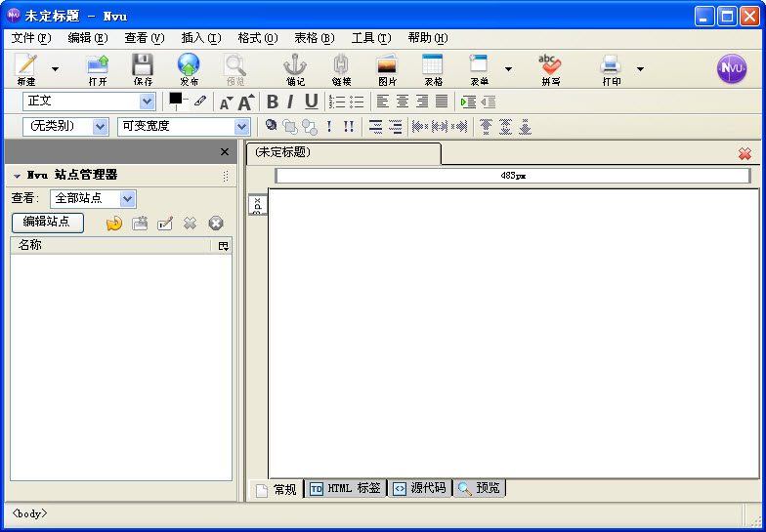
Task: Click the 保存 (Save) floppy disk icon
Action: coord(143,66)
